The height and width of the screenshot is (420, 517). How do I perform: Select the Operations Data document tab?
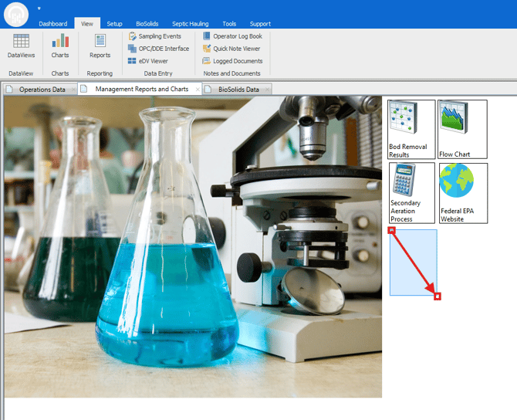pos(42,90)
